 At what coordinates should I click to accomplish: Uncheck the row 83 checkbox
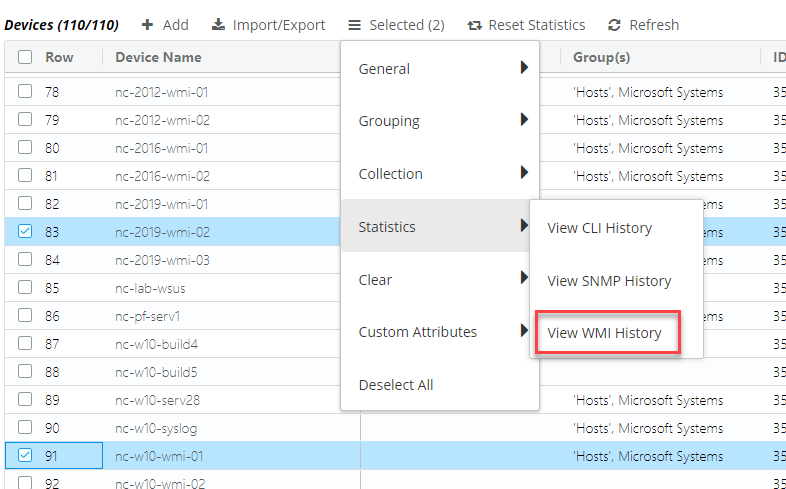[x=25, y=231]
